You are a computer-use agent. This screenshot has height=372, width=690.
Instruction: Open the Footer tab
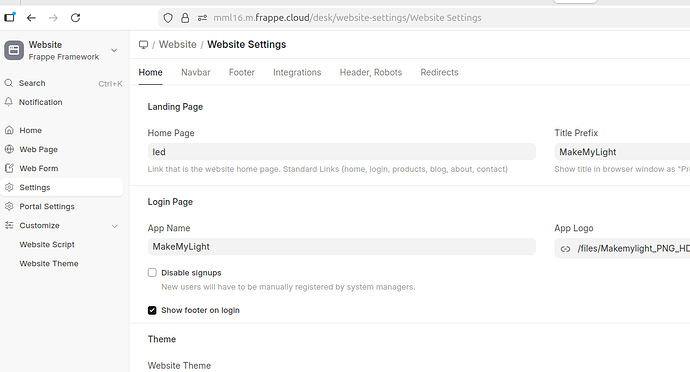pyautogui.click(x=242, y=72)
